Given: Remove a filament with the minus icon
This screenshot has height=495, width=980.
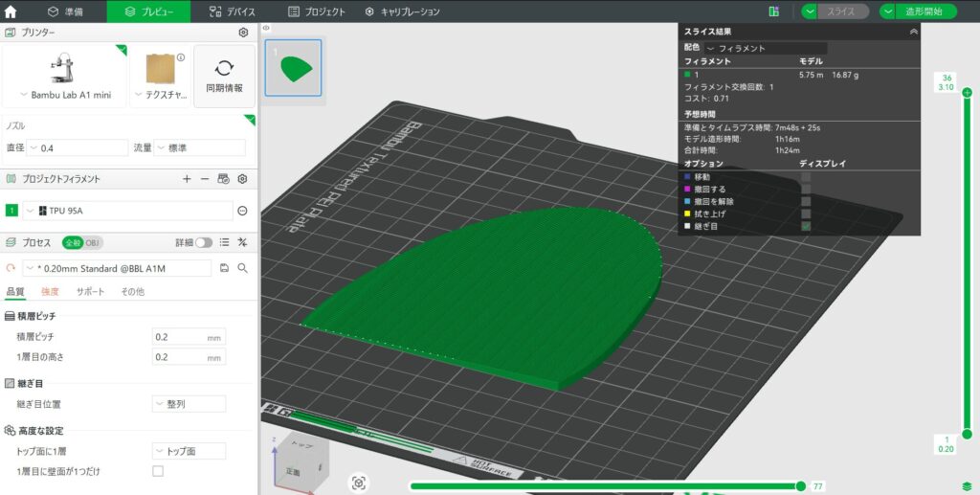Looking at the screenshot, I should [x=204, y=179].
